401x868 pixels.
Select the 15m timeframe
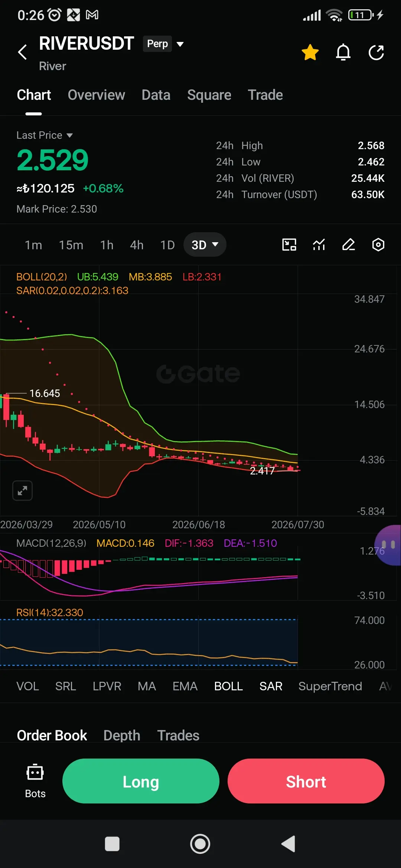point(71,245)
